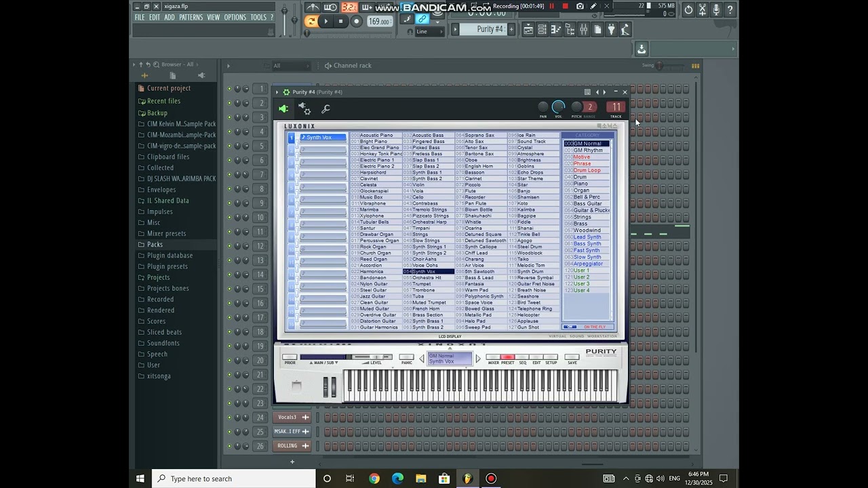
Task: Select the Bass Guitar category in Purity
Action: [x=587, y=203]
